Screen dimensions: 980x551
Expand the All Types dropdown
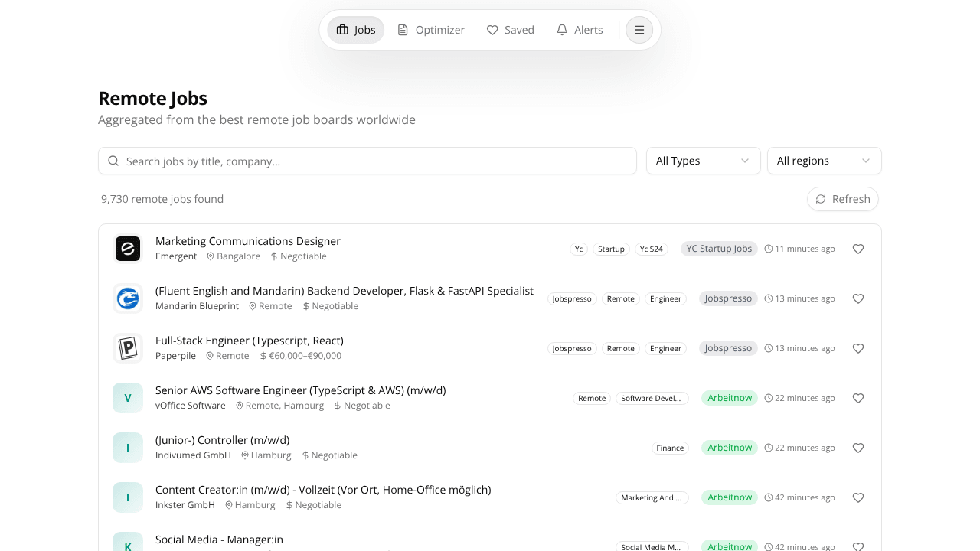(703, 161)
